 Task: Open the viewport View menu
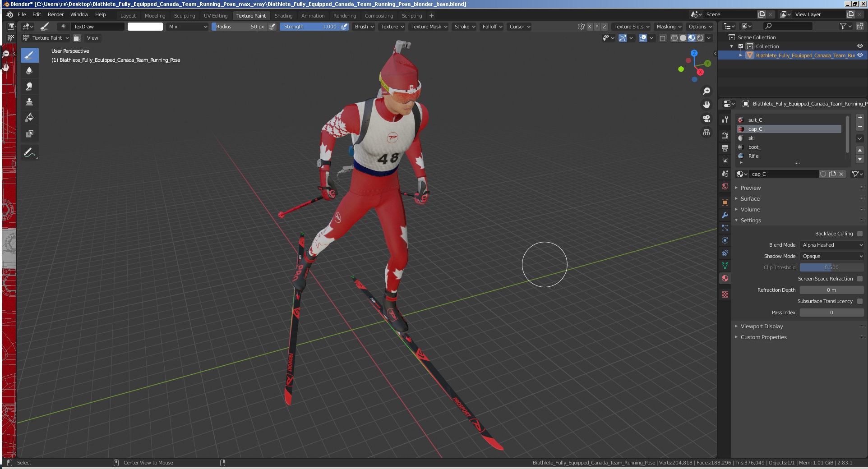[x=92, y=38]
